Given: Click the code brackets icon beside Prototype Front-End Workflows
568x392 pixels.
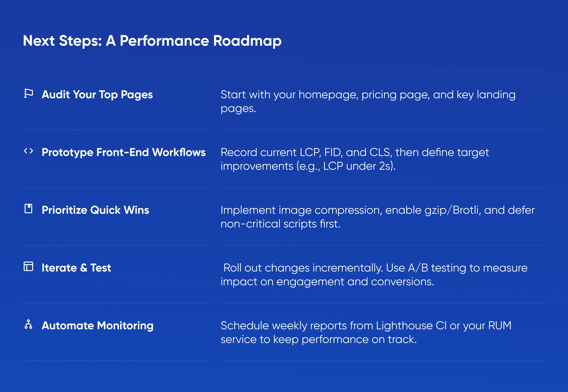Looking at the screenshot, I should 29,151.
